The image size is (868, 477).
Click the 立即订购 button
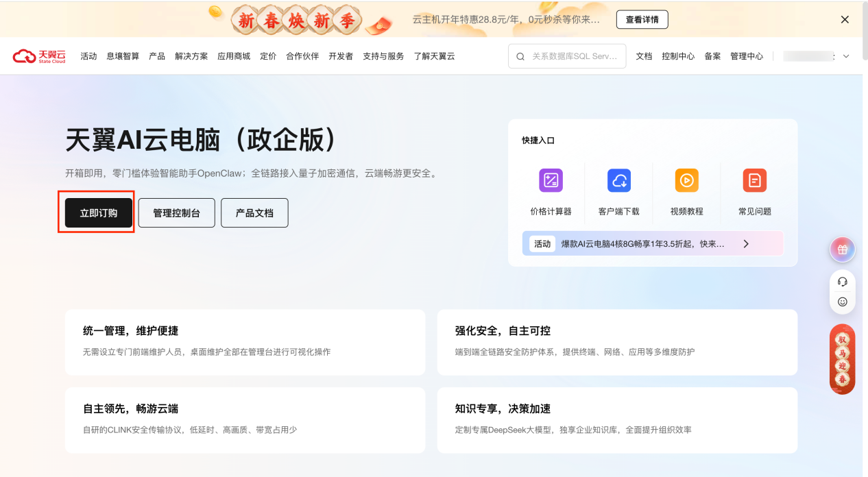pos(98,213)
